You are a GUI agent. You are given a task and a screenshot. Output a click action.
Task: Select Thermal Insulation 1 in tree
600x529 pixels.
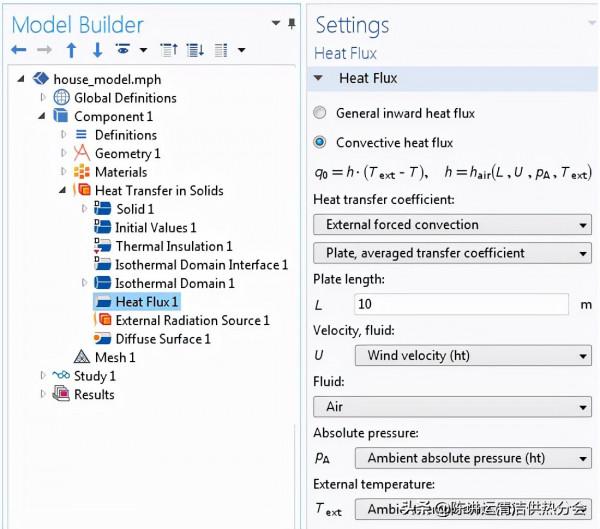[173, 246]
